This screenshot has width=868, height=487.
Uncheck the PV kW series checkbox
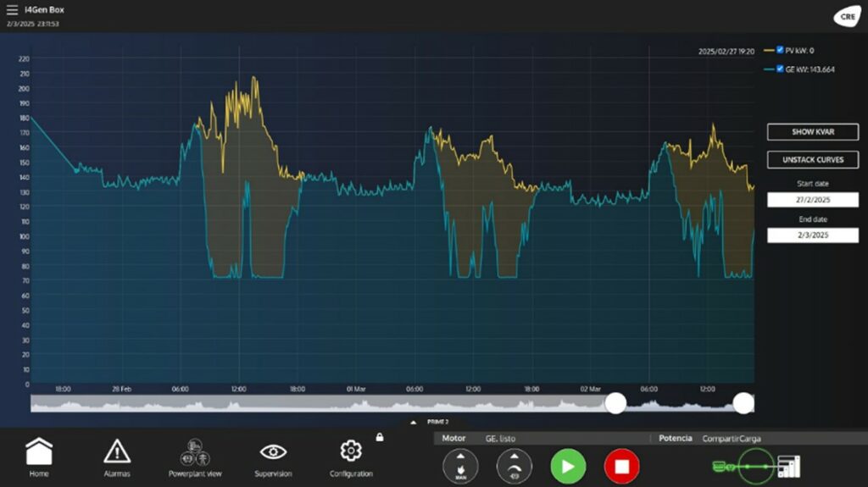[x=780, y=50]
